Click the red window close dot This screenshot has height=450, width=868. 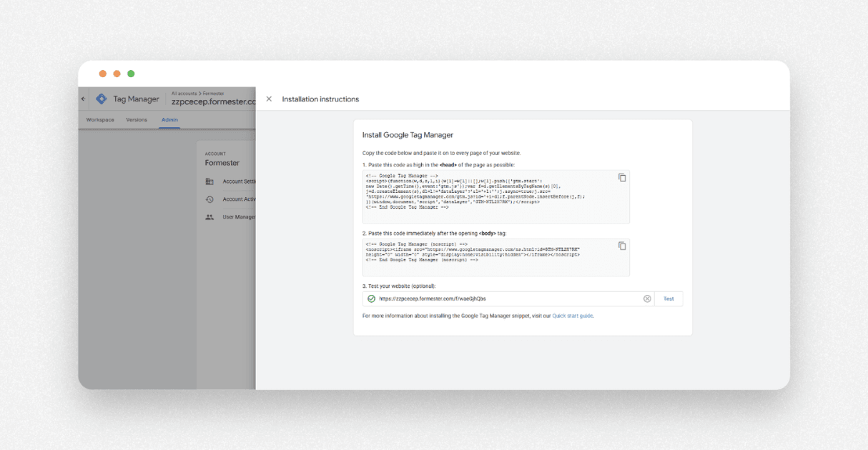[x=103, y=74]
